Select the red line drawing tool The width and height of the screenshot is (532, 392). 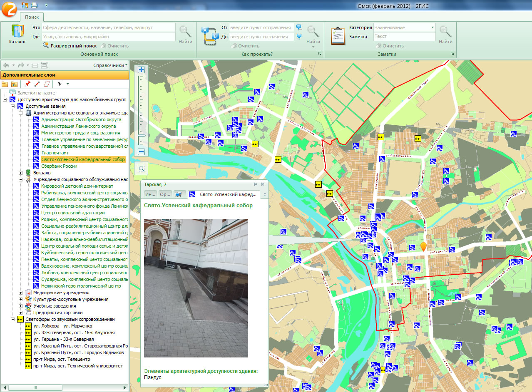(37, 84)
